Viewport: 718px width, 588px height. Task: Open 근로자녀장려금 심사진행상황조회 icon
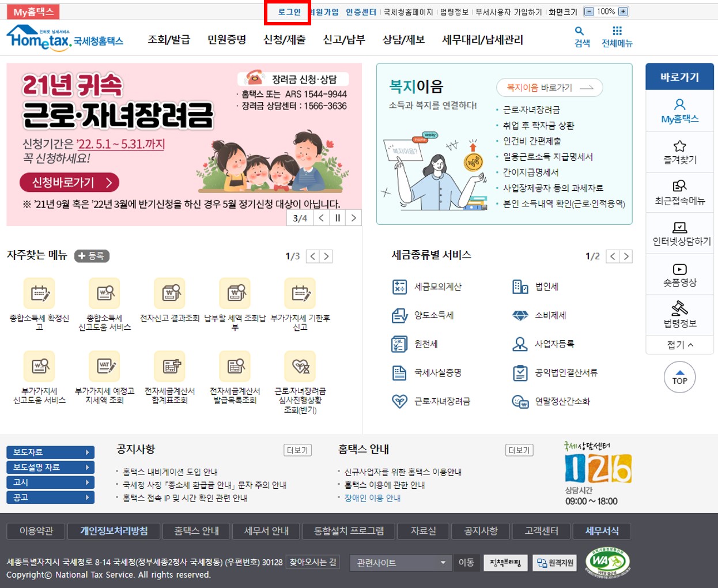(x=300, y=366)
